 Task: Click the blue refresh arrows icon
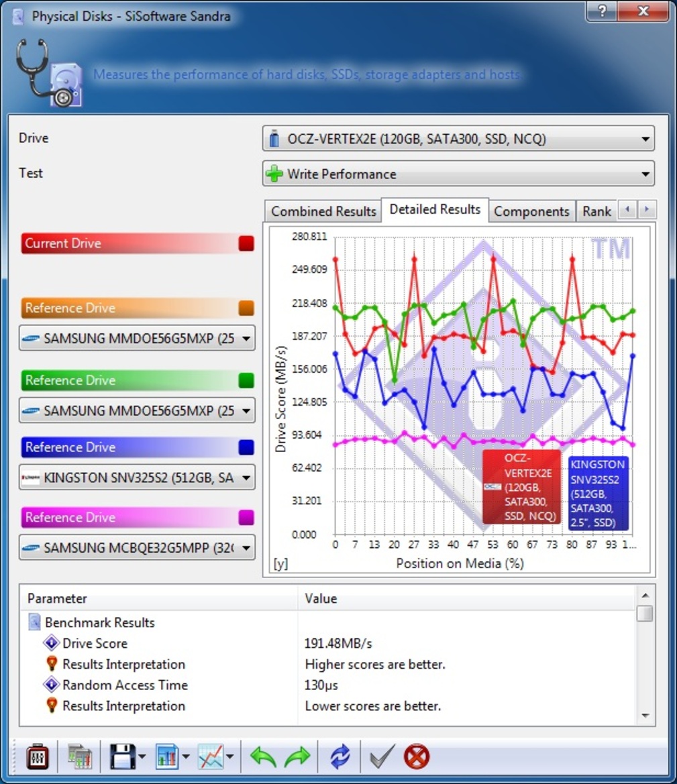click(340, 757)
